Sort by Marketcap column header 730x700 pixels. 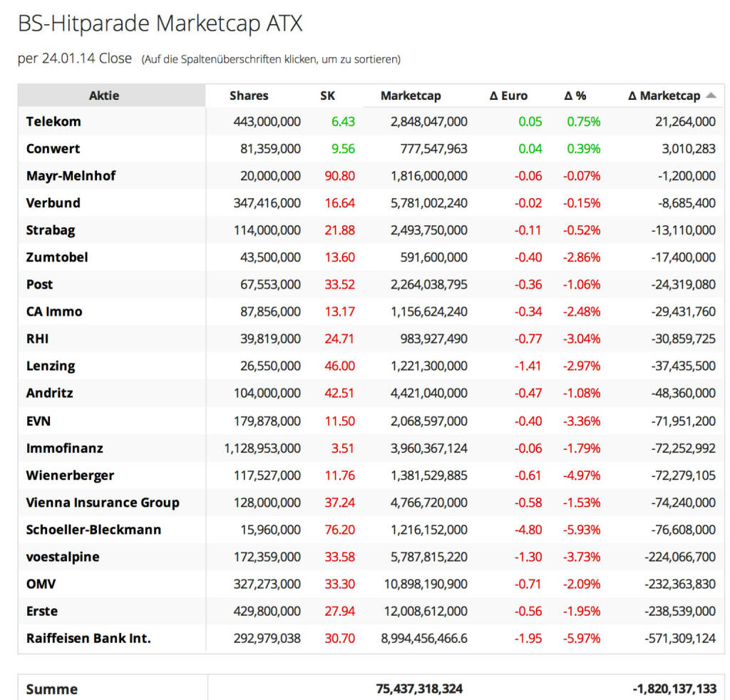(x=411, y=96)
